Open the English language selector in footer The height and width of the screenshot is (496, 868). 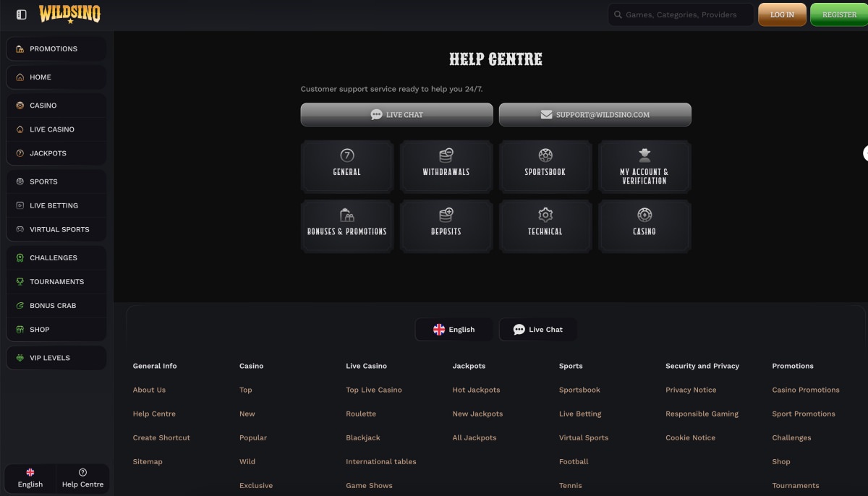click(x=454, y=330)
